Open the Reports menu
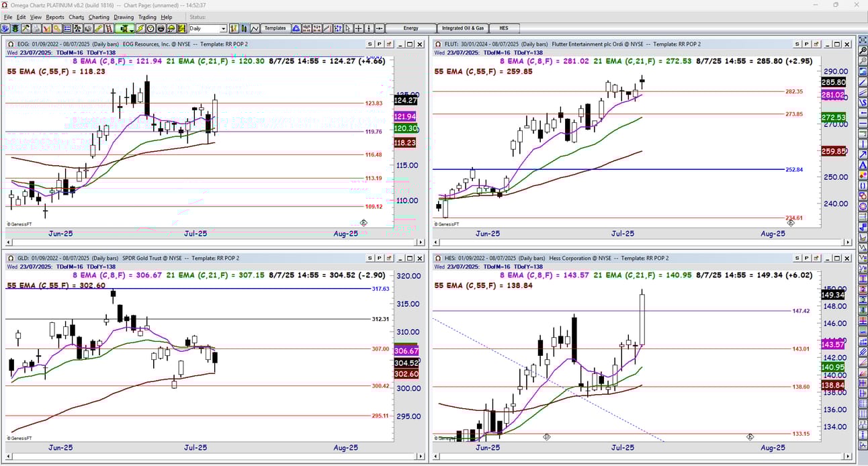Screen dimensions: 868x466 (x=55, y=17)
